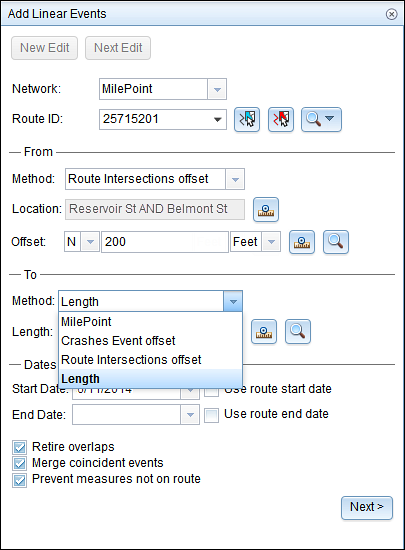The height and width of the screenshot is (550, 405).
Task: Open the zoom to route magnifier dropdown
Action: click(x=321, y=120)
